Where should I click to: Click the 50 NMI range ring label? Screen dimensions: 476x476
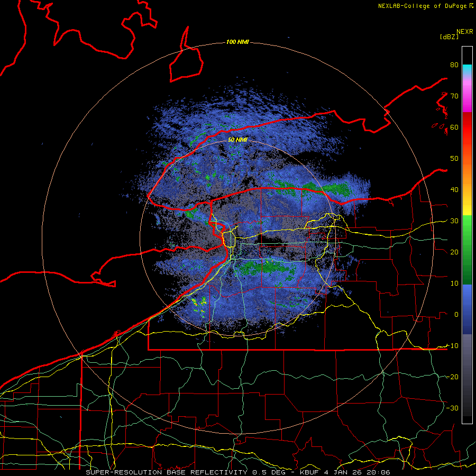point(237,140)
